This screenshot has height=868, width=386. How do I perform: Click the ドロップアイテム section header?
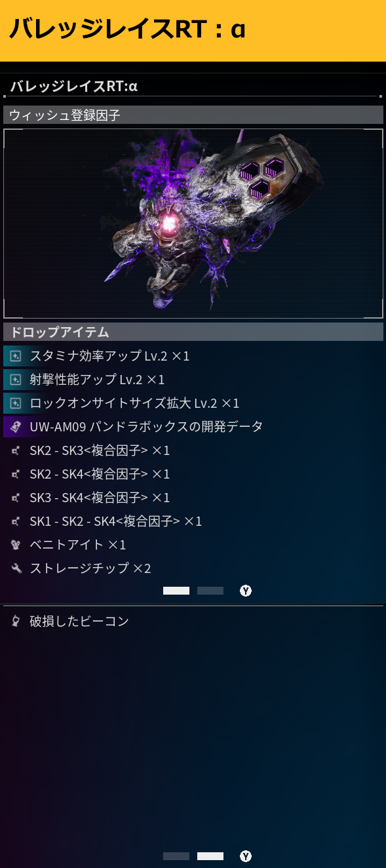[193, 332]
